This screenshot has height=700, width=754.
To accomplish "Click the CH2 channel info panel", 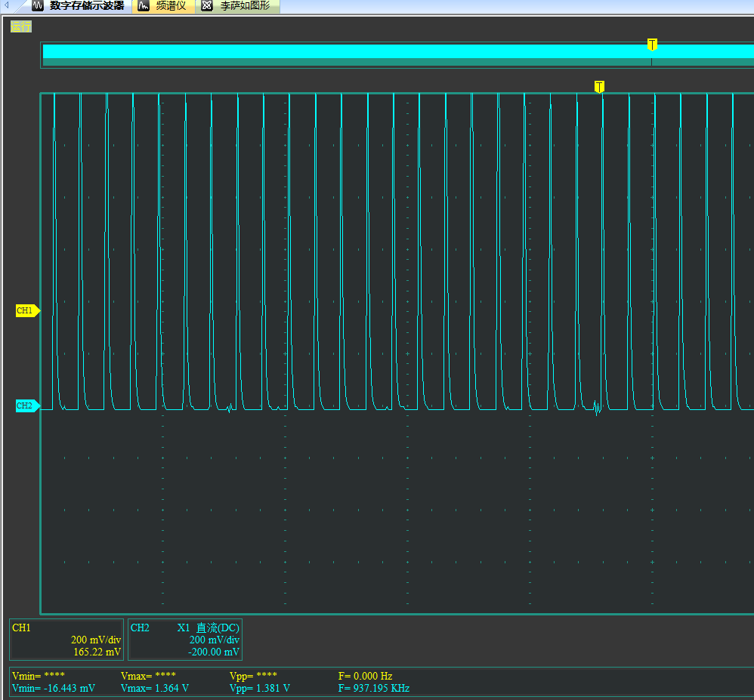I will tap(185, 640).
